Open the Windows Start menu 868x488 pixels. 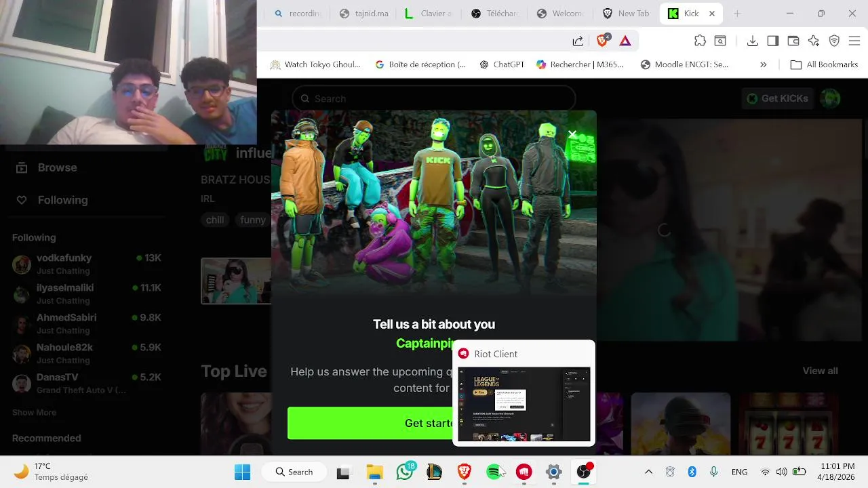click(242, 472)
